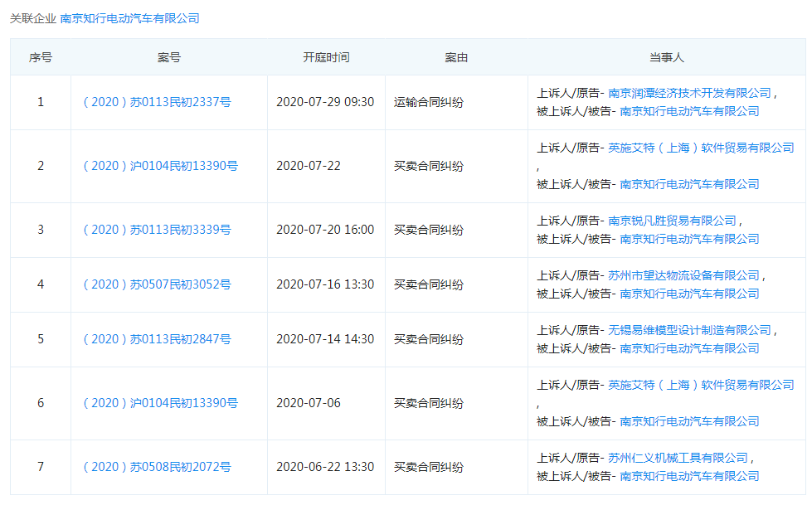Open defendant 南京知行电动汽车有限公司 in row 3
This screenshot has width=812, height=510.
pyautogui.click(x=689, y=239)
